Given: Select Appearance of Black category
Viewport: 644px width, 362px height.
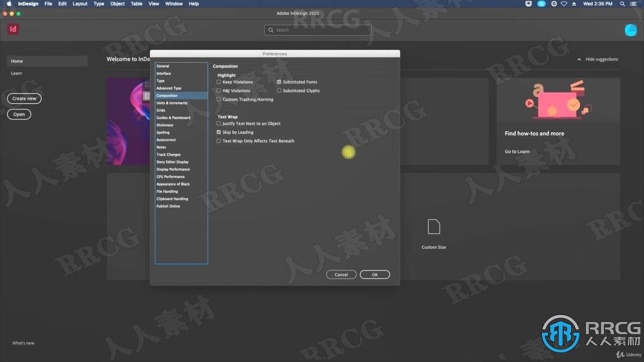Looking at the screenshot, I should pyautogui.click(x=181, y=184).
